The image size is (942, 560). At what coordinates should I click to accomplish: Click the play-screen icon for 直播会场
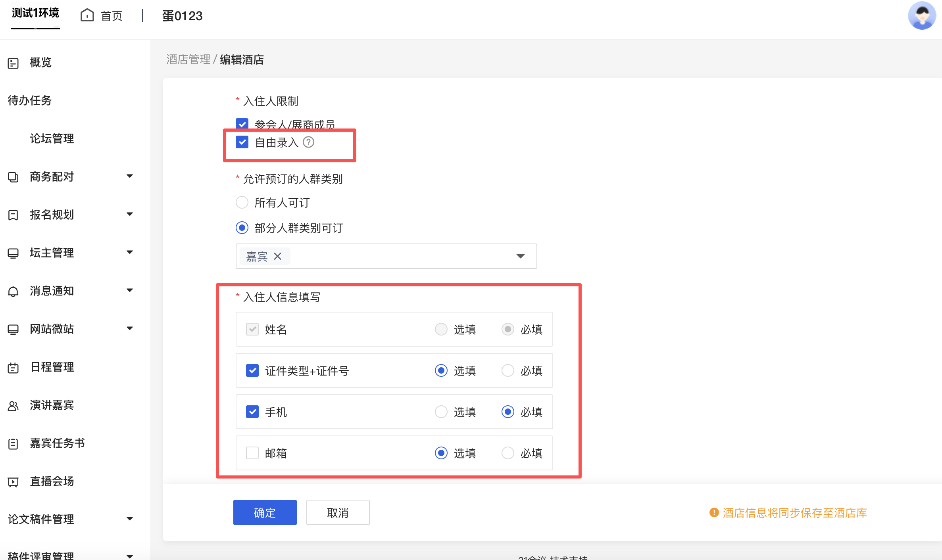pyautogui.click(x=13, y=482)
